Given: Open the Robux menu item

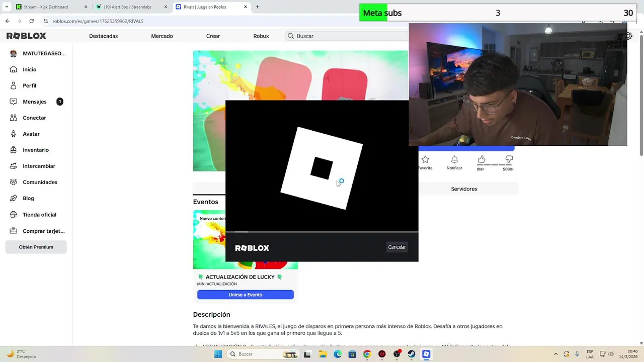Looking at the screenshot, I should click(x=261, y=36).
